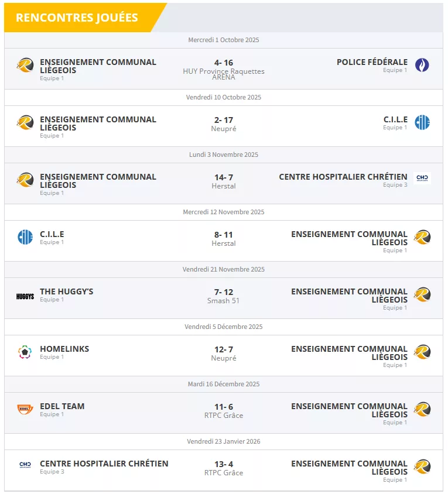448x494 pixels.
Task: Open The Huggy's team name link
Action: (66, 291)
